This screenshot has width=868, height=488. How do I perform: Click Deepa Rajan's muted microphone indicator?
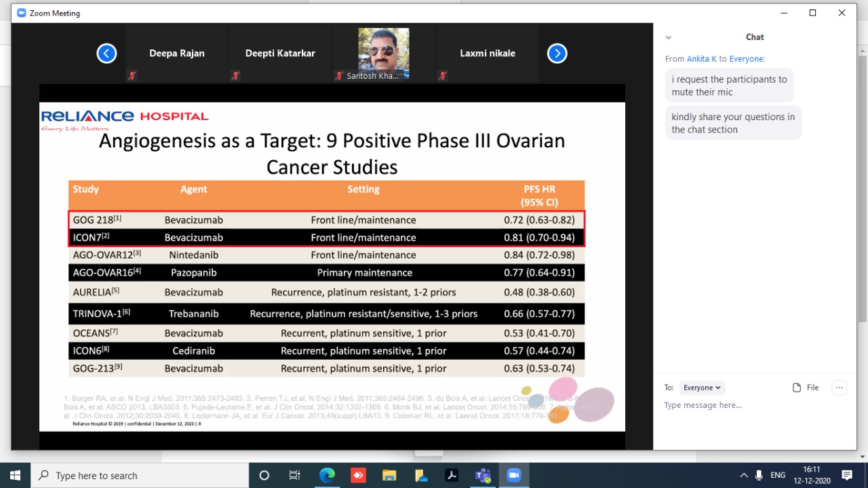pyautogui.click(x=132, y=76)
